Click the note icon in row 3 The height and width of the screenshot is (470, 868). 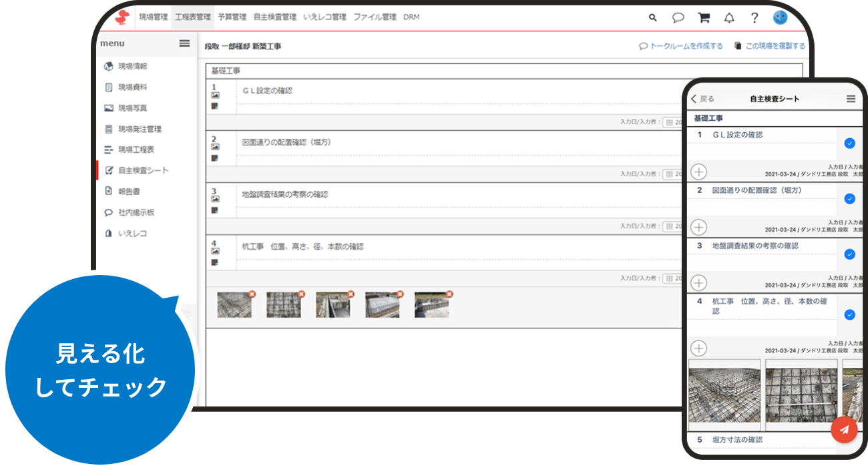215,210
